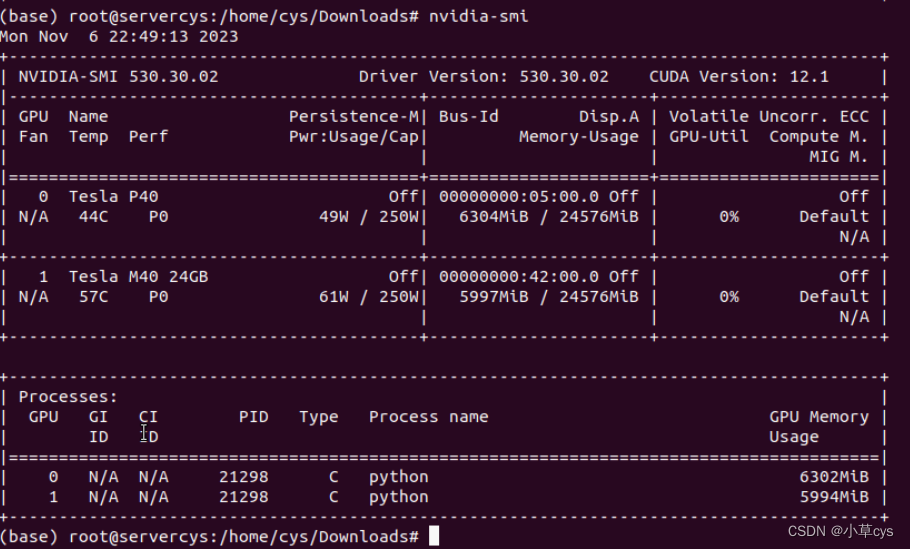Click bus ID 00000000:05:00.0
Viewport: 910px width, 549px height.
519,197
